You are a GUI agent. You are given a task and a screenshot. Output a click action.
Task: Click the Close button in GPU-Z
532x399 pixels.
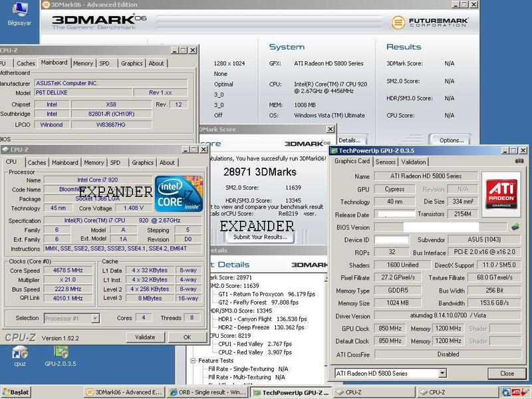[x=507, y=374]
